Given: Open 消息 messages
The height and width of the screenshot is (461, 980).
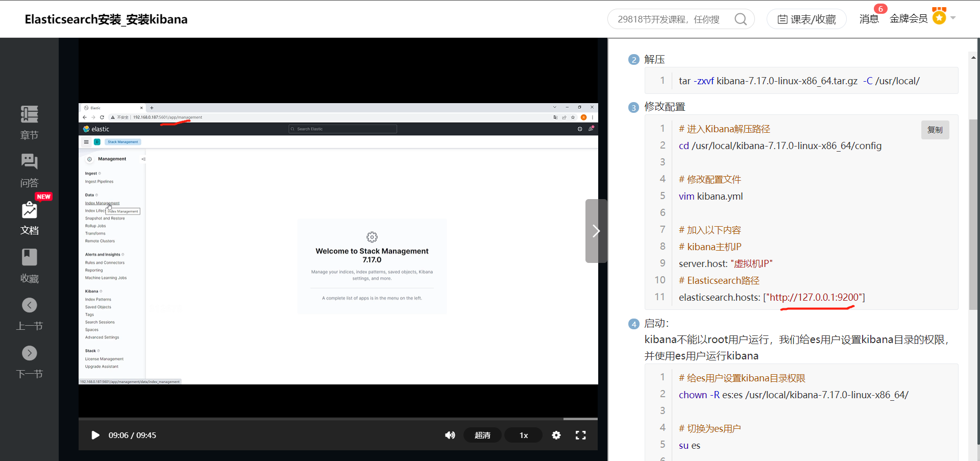Looking at the screenshot, I should tap(869, 19).
